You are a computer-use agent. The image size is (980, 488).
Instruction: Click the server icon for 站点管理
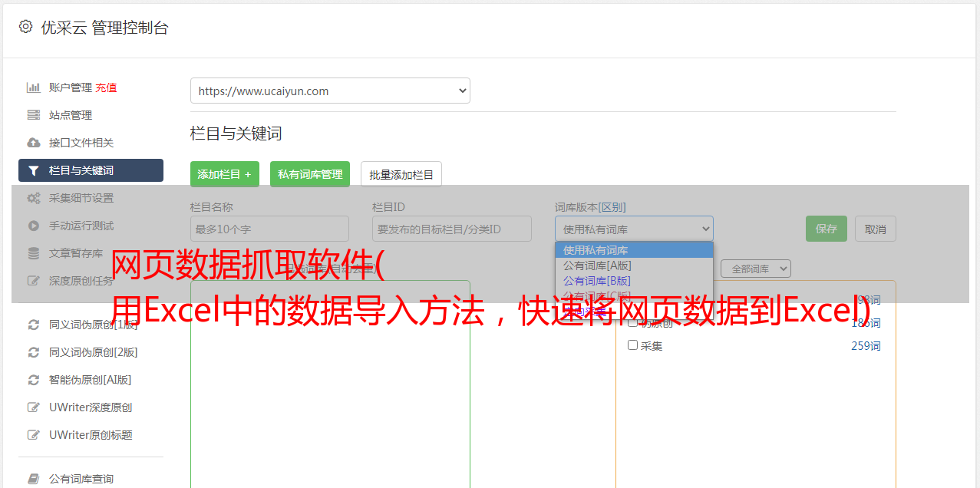coord(34,115)
